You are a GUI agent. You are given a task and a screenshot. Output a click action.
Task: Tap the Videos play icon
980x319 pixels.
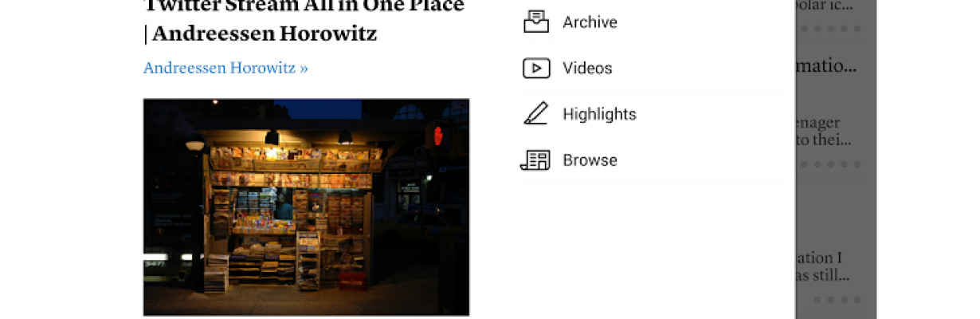(x=536, y=69)
